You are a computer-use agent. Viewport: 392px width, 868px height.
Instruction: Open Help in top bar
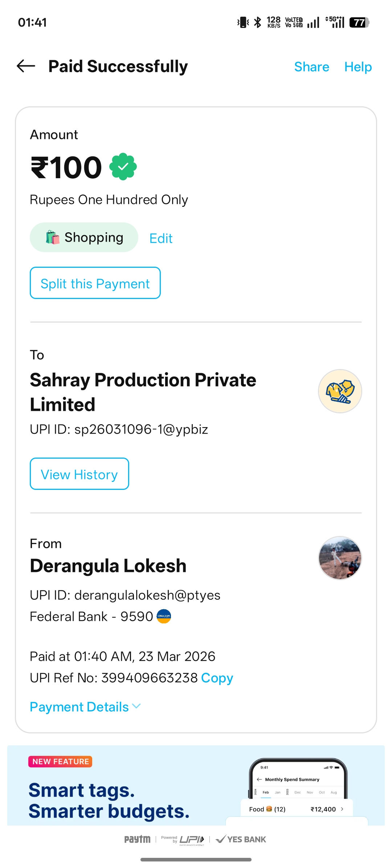pos(358,67)
